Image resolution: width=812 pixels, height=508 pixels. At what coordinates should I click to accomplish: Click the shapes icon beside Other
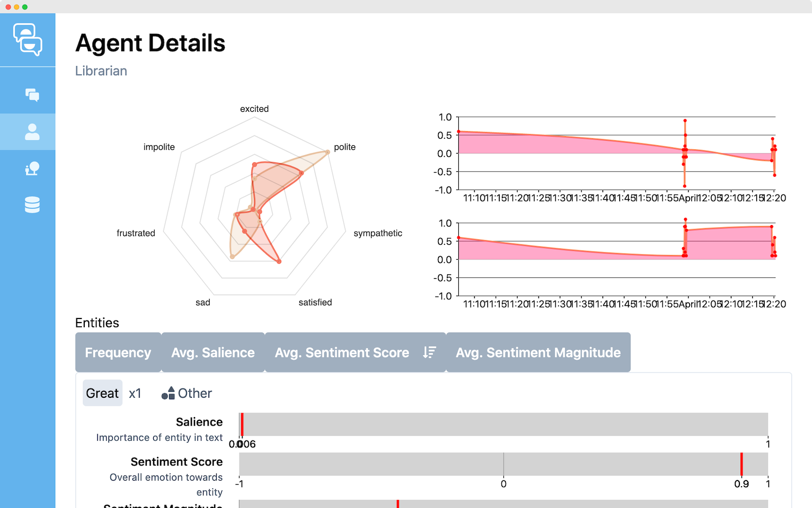pyautogui.click(x=168, y=393)
